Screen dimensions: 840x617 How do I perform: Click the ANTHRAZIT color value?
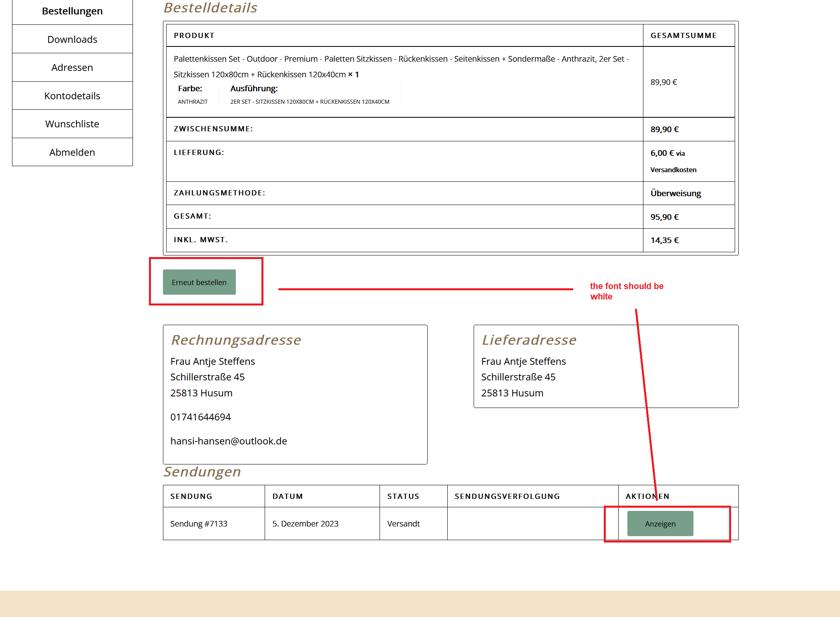click(193, 102)
